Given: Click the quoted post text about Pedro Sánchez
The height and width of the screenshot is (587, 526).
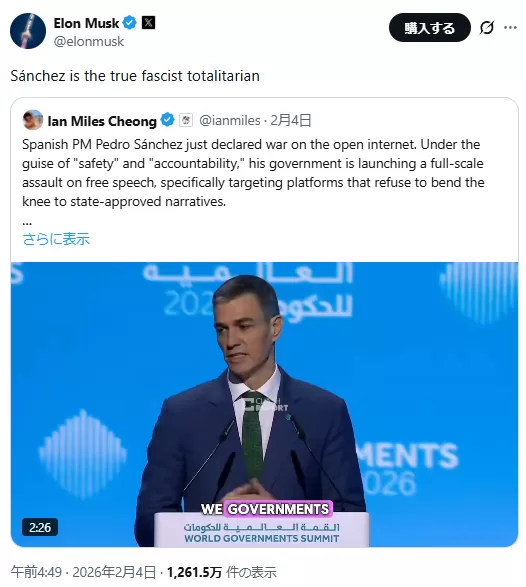Looking at the screenshot, I should pos(253,173).
